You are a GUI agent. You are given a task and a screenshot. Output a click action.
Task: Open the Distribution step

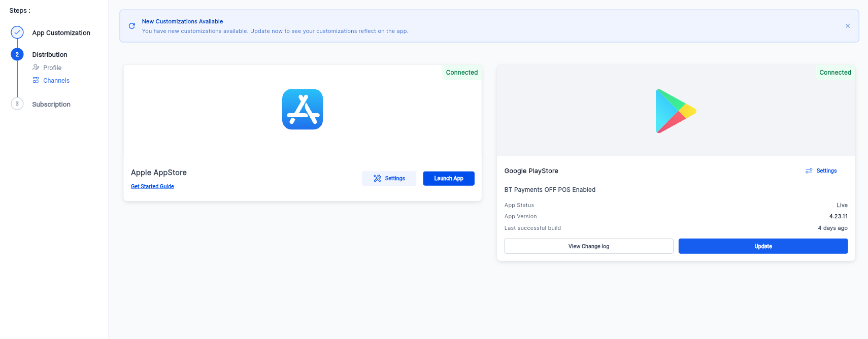pos(50,54)
